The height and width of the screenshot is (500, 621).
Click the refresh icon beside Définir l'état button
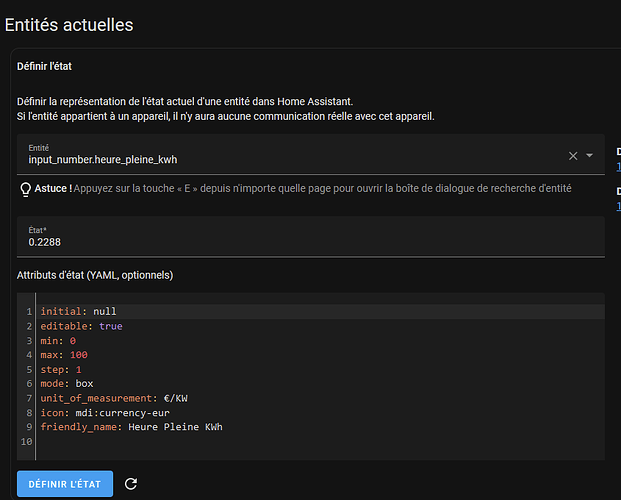(x=131, y=484)
